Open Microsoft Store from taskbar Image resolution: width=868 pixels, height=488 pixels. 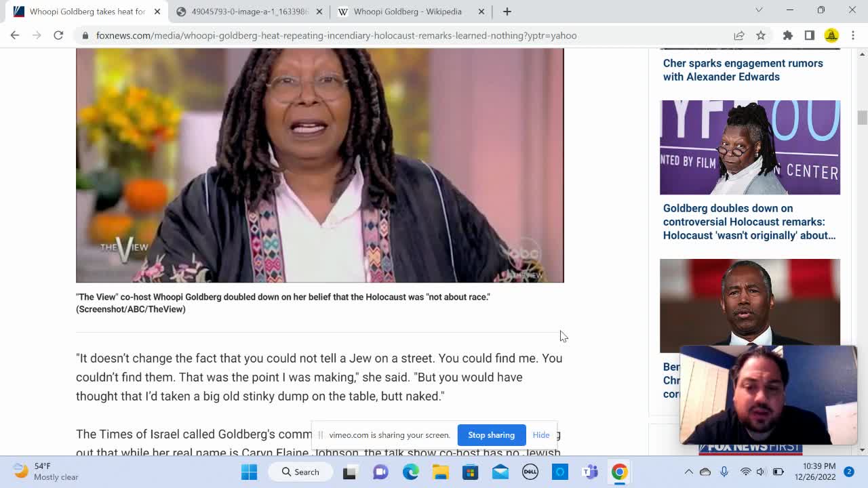tap(470, 472)
